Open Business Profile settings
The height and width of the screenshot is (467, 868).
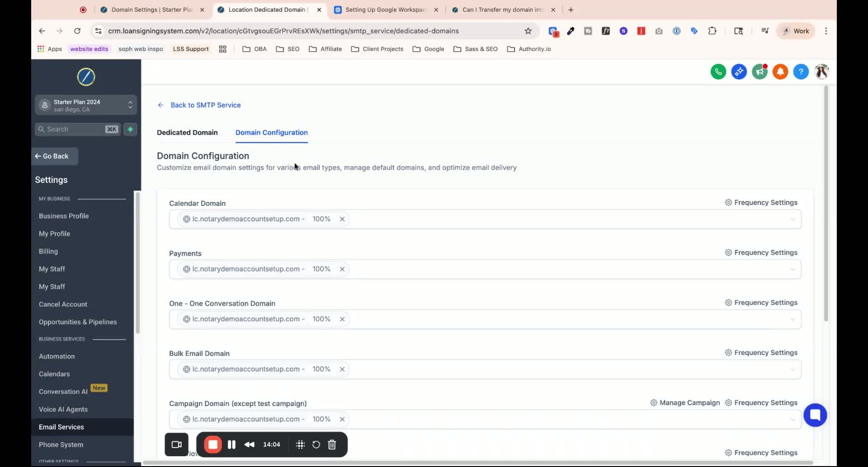coord(64,216)
